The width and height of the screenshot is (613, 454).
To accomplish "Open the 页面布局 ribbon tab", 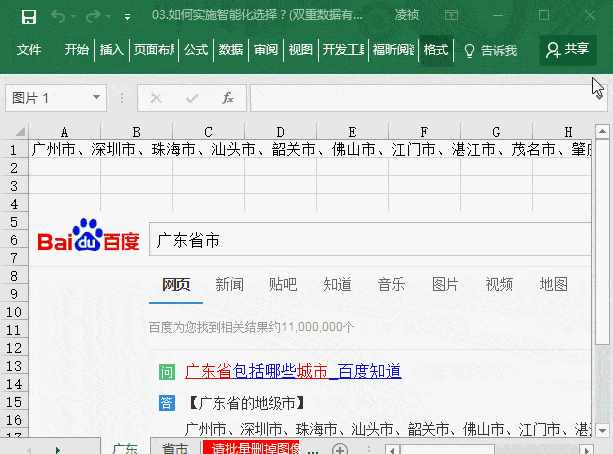I will 154,50.
